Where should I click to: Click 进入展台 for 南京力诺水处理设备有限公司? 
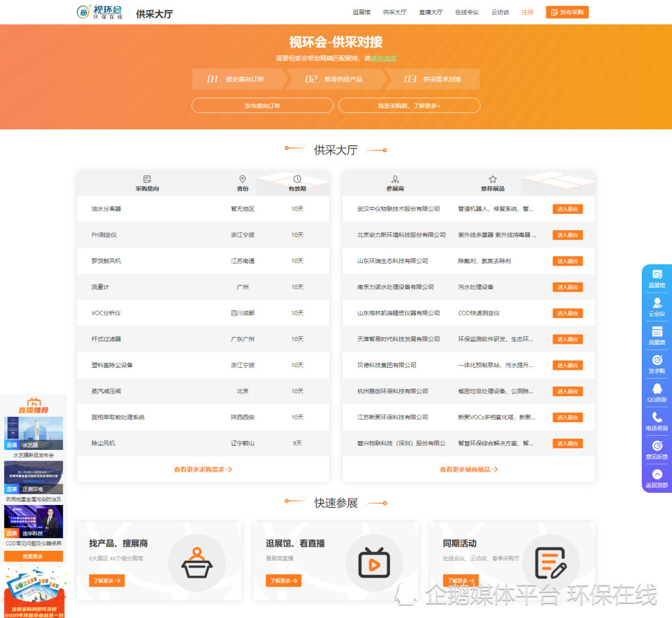567,287
